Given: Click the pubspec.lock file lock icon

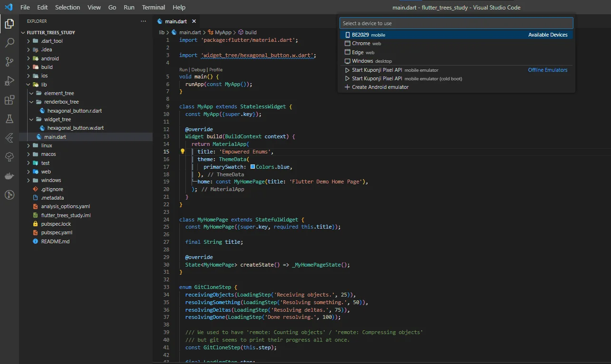Looking at the screenshot, I should click(35, 224).
